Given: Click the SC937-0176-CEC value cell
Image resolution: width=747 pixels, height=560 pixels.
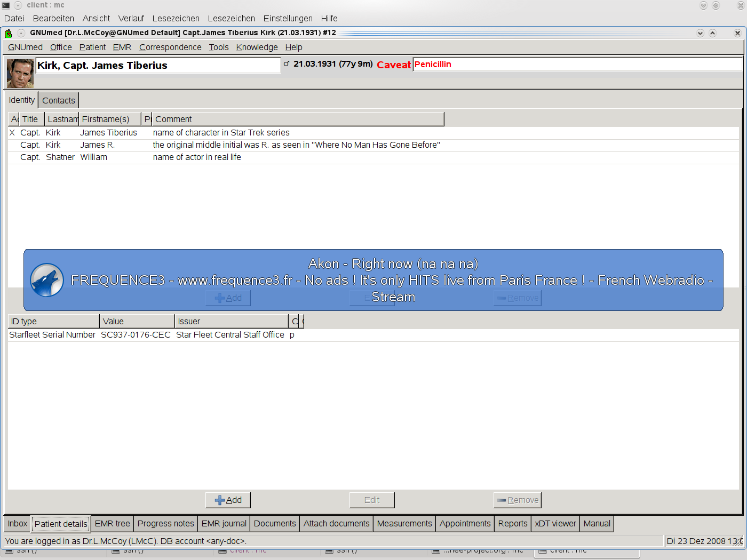Looking at the screenshot, I should (136, 334).
